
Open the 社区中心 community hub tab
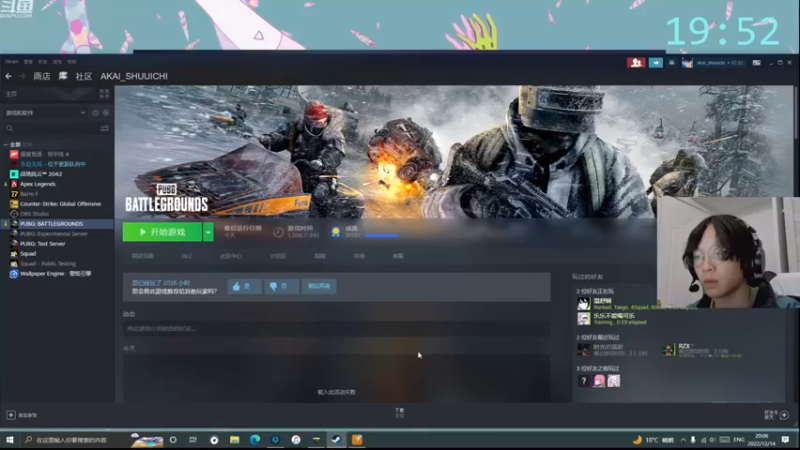pyautogui.click(x=231, y=256)
